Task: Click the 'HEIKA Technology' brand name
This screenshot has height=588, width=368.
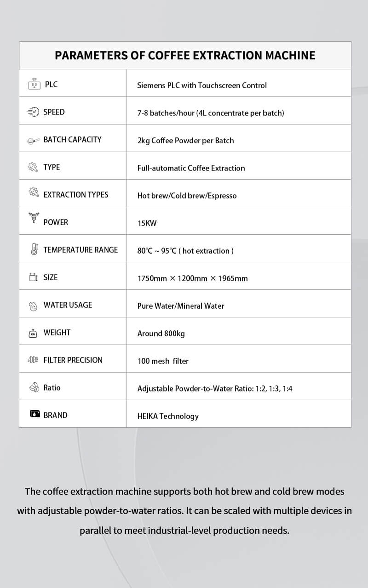Action: pos(168,416)
